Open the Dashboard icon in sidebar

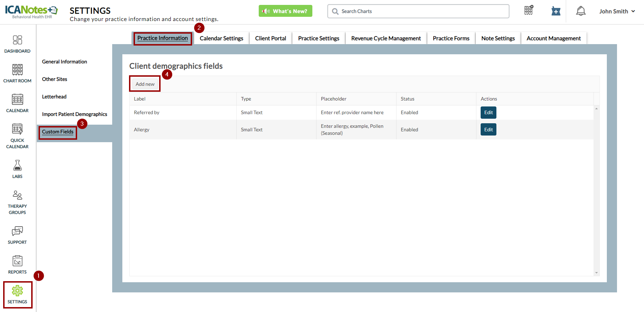tap(17, 40)
